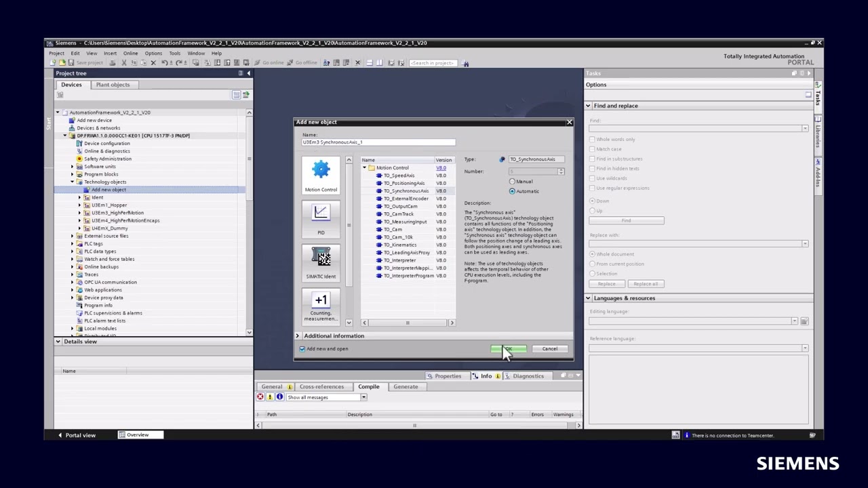
Task: Collapse the Technology objects tree node
Action: [x=73, y=182]
